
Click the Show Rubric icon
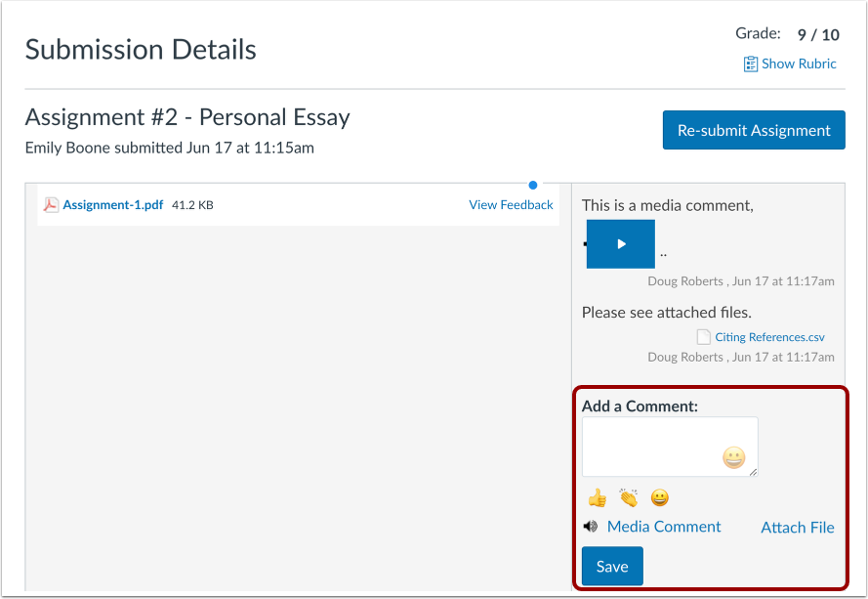pyautogui.click(x=750, y=64)
